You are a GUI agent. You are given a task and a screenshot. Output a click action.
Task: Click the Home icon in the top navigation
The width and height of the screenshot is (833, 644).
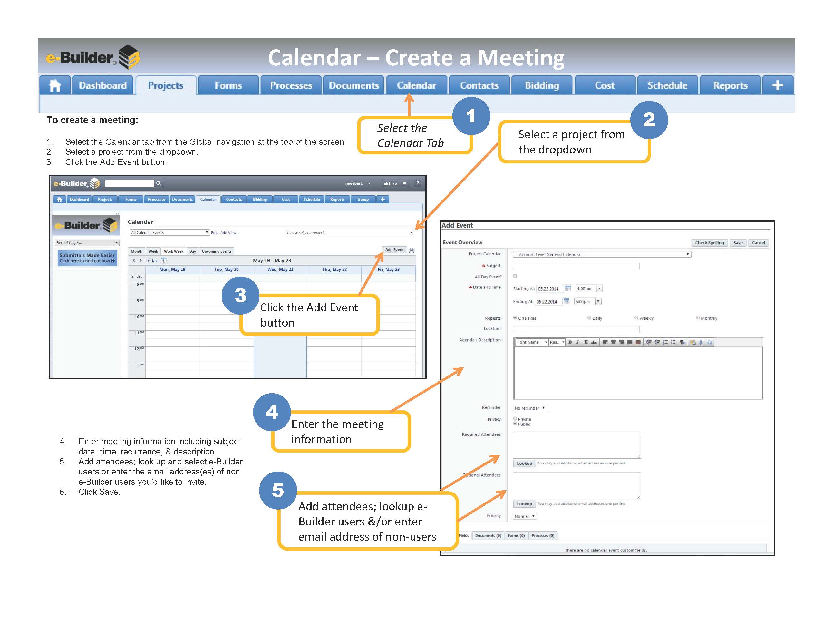click(x=55, y=85)
